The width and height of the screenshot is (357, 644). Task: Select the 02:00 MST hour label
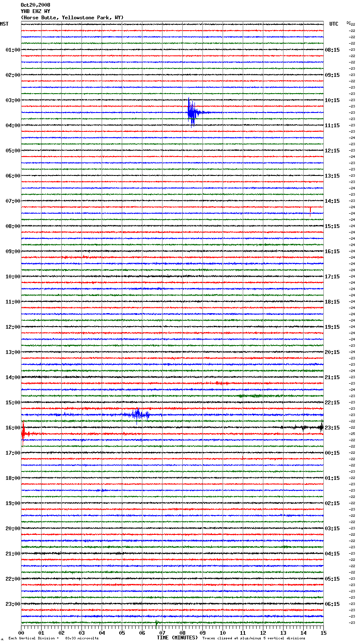pos(13,75)
